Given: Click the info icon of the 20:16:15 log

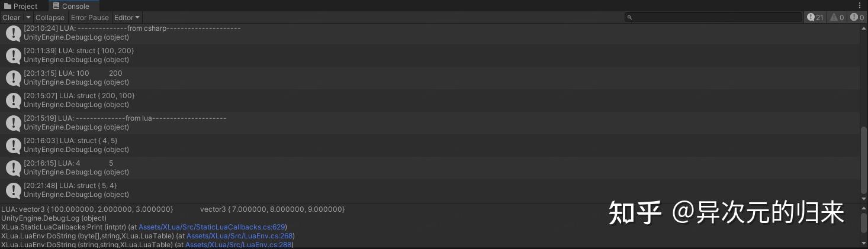Looking at the screenshot, I should 13,168.
